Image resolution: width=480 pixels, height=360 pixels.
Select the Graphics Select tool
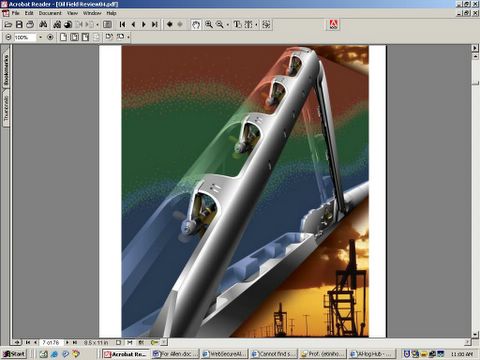pyautogui.click(x=266, y=24)
